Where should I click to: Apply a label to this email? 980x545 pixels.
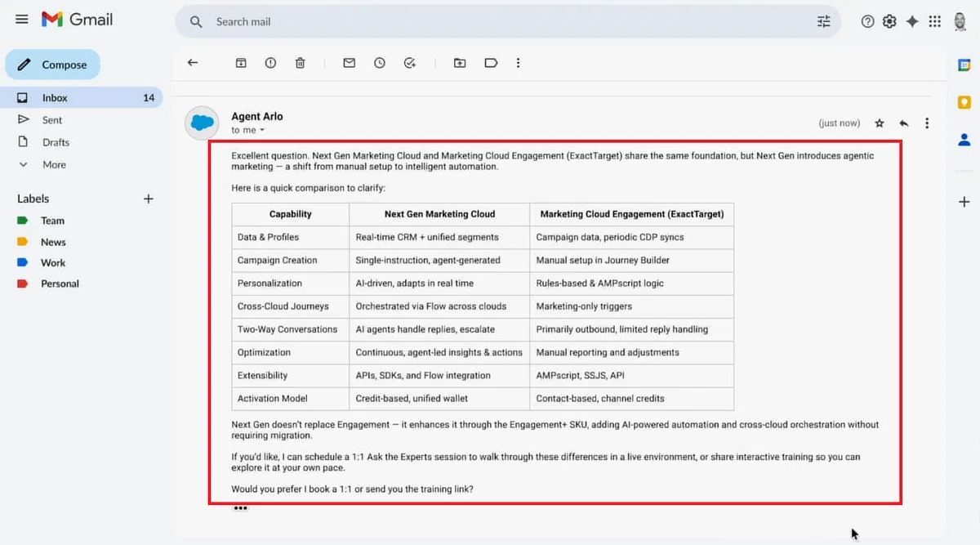coord(491,63)
